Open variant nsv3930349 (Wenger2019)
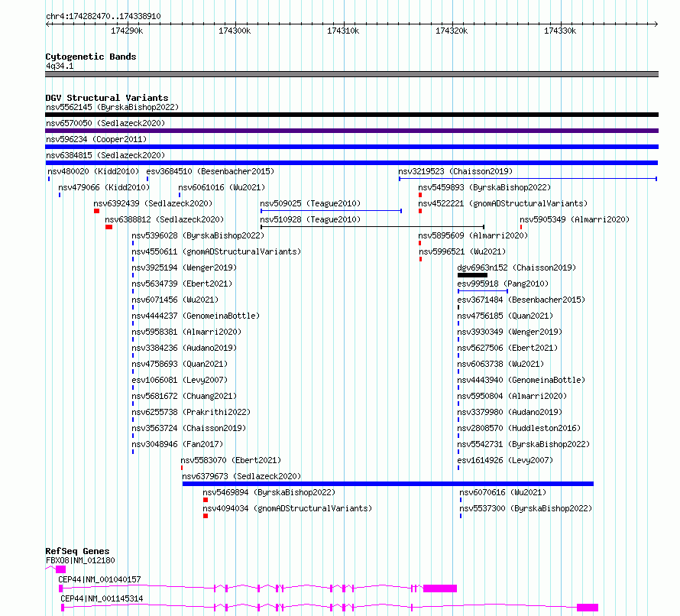This screenshot has width=680, height=616. [510, 332]
